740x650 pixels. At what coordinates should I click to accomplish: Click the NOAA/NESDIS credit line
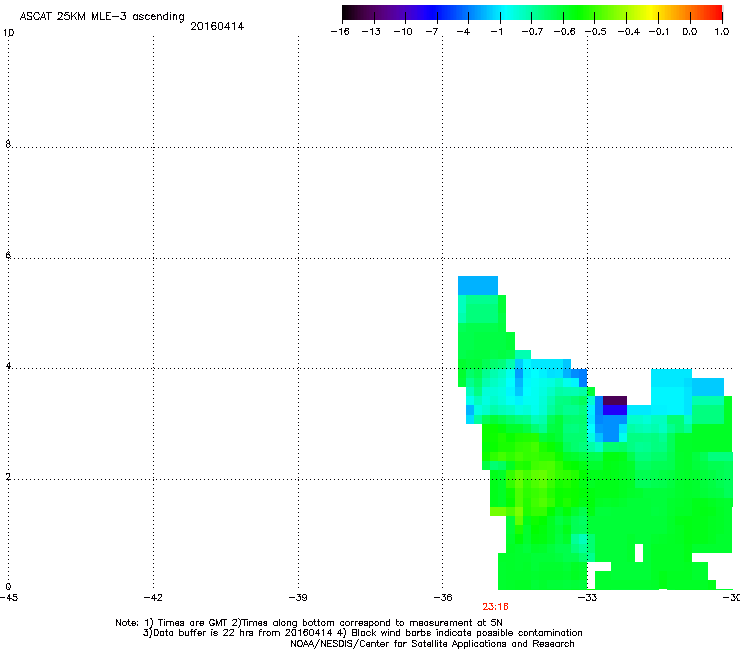(432, 644)
